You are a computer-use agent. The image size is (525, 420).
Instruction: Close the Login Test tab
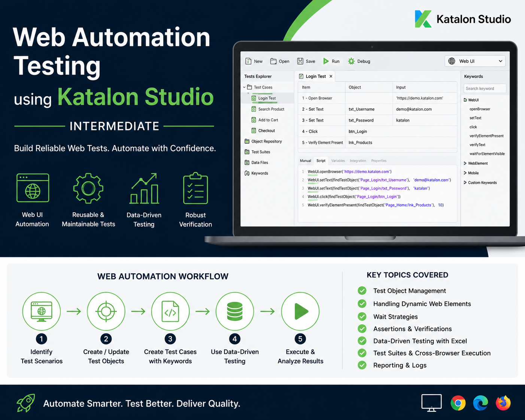(331, 76)
